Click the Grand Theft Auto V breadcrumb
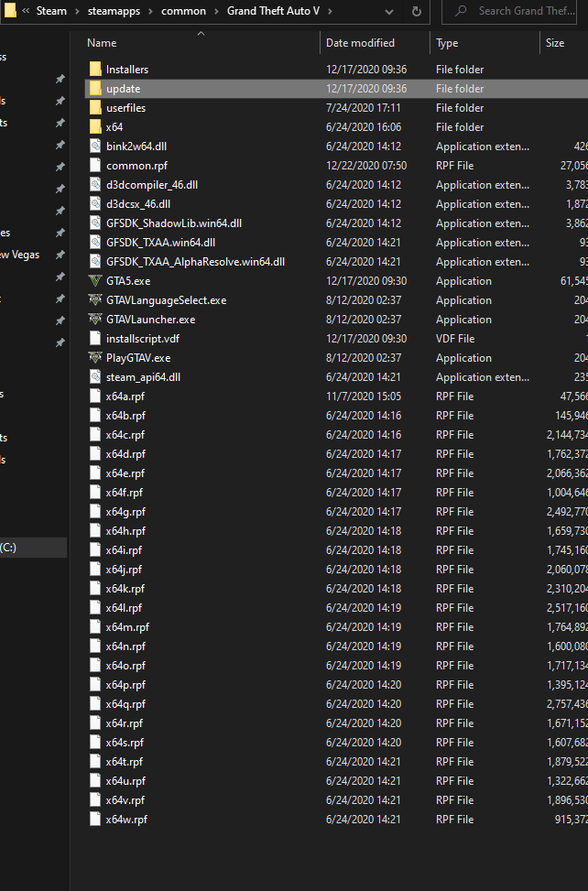Viewport: 588px width, 891px height. (273, 11)
